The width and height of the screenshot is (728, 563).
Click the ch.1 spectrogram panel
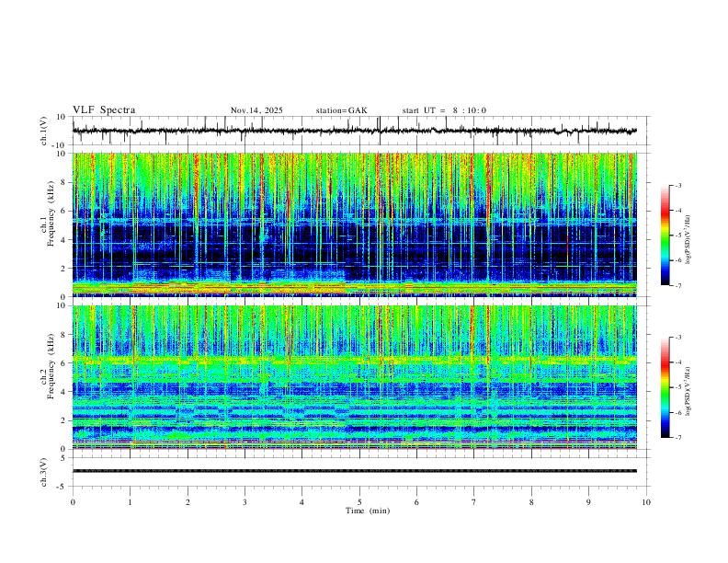[x=355, y=224]
